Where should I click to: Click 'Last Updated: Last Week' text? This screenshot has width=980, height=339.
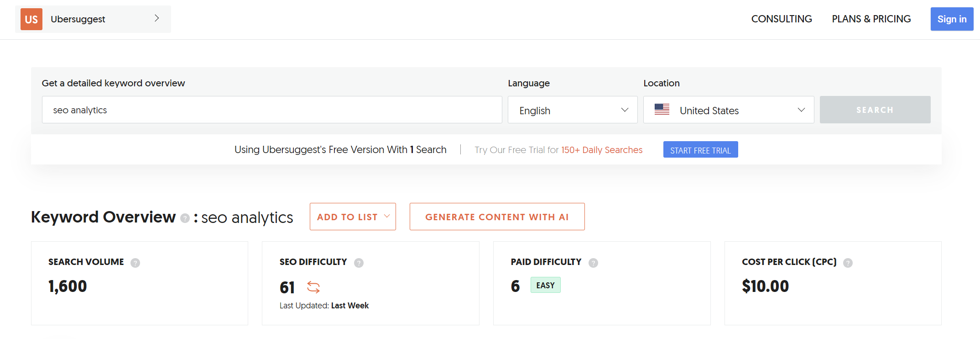324,306
